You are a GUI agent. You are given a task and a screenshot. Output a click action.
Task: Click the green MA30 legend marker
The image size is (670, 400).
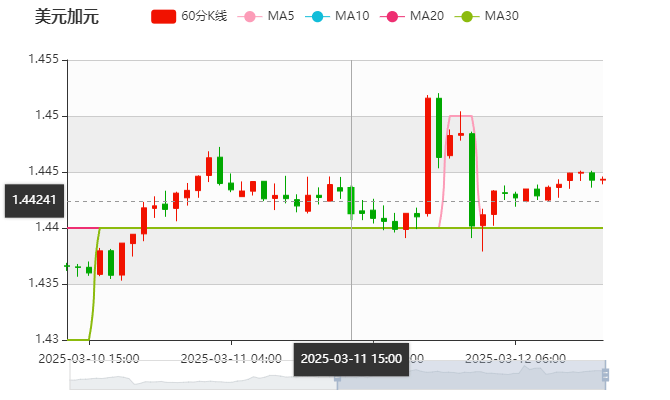(x=467, y=17)
